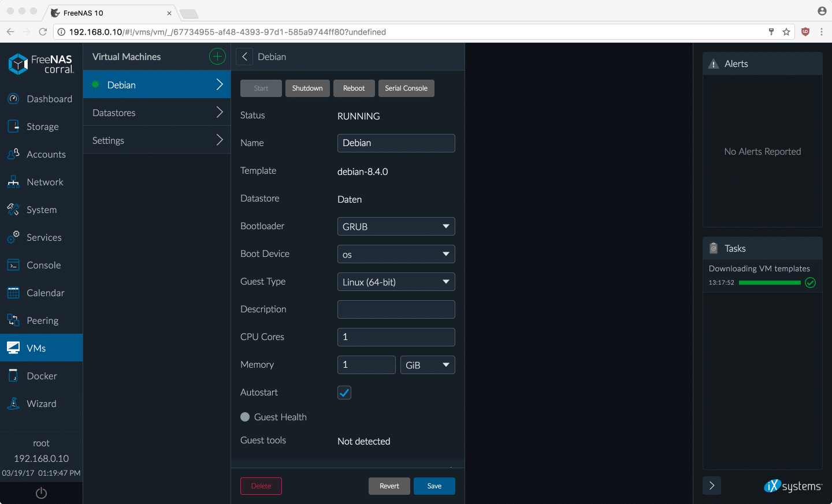Click the Guest Health status indicator
The width and height of the screenshot is (832, 504).
[245, 417]
